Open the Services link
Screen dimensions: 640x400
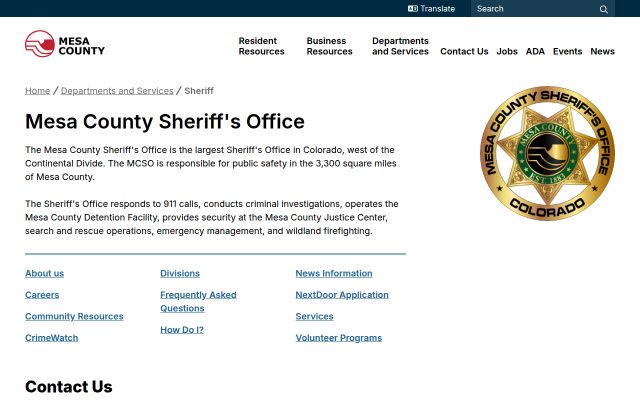(314, 316)
